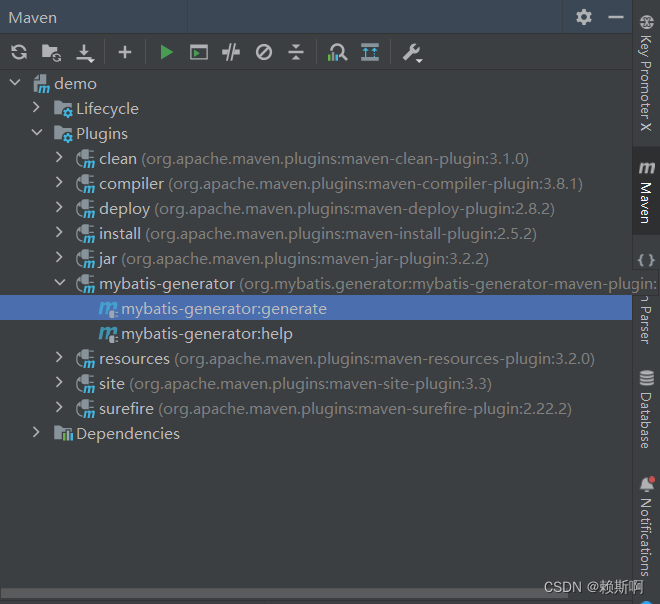Expand the site plugin node

(x=59, y=383)
